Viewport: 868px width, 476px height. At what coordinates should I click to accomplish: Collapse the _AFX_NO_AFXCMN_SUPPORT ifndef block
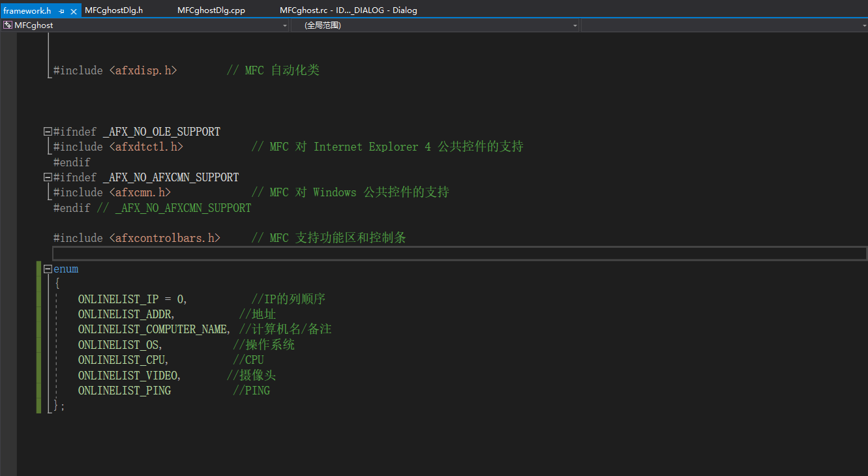pyautogui.click(x=48, y=177)
